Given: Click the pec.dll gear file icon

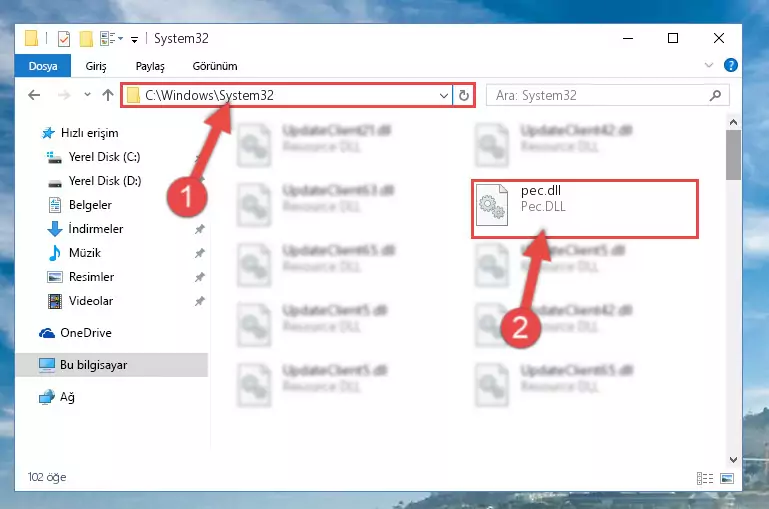Looking at the screenshot, I should (492, 205).
